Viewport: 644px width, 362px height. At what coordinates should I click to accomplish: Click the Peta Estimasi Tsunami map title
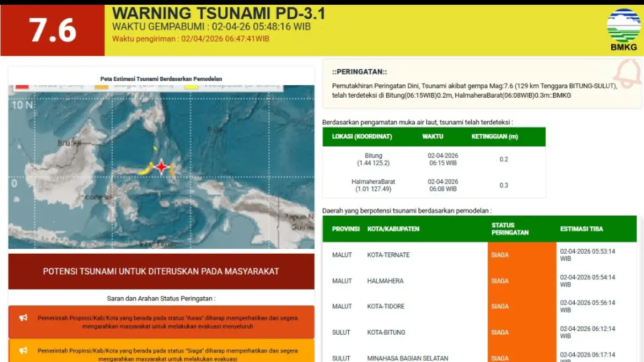coord(161,79)
